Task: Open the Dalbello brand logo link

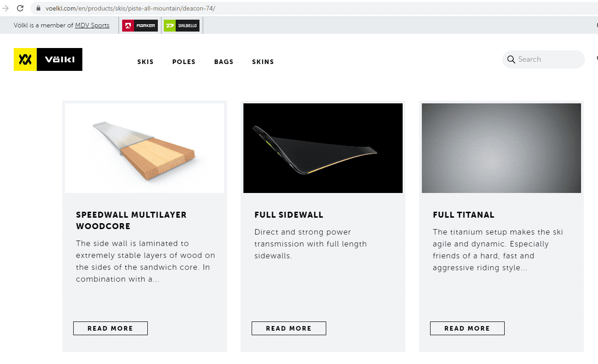Action: coord(182,26)
